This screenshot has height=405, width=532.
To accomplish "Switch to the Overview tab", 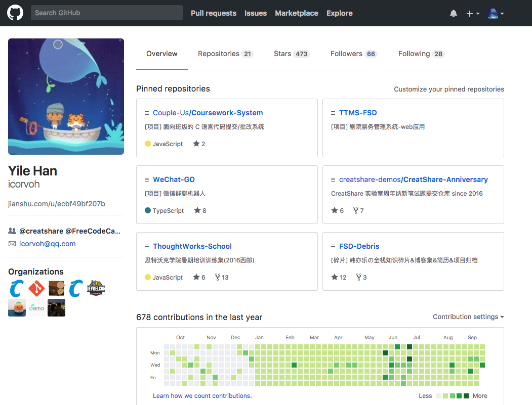I will [x=162, y=54].
